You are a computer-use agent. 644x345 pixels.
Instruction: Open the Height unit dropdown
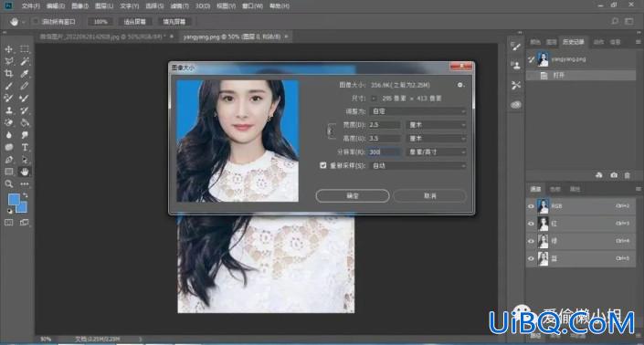click(x=436, y=138)
